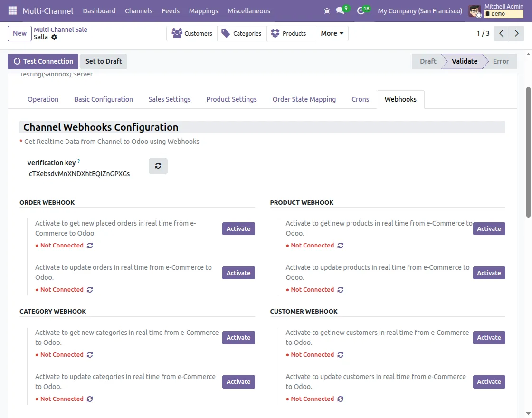The image size is (532, 418).
Task: Click the developer bug icon
Action: 327,10
